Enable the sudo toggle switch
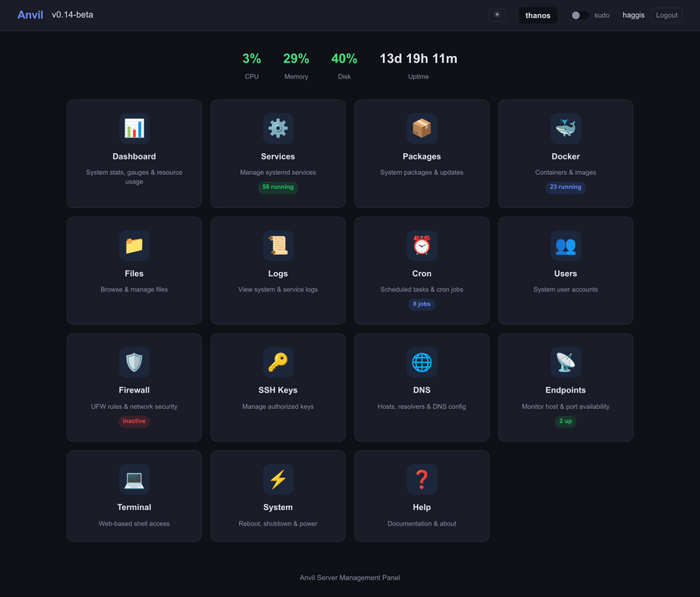This screenshot has height=597, width=700. tap(580, 16)
